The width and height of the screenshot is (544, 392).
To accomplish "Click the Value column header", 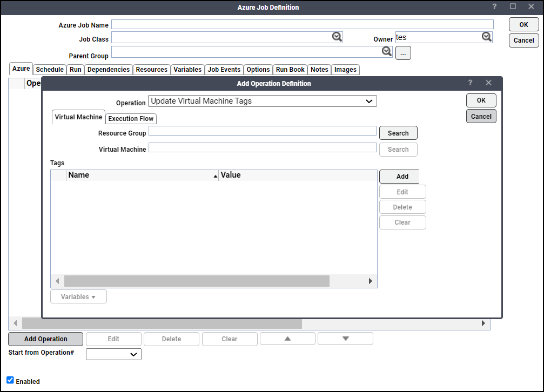I will (x=298, y=175).
